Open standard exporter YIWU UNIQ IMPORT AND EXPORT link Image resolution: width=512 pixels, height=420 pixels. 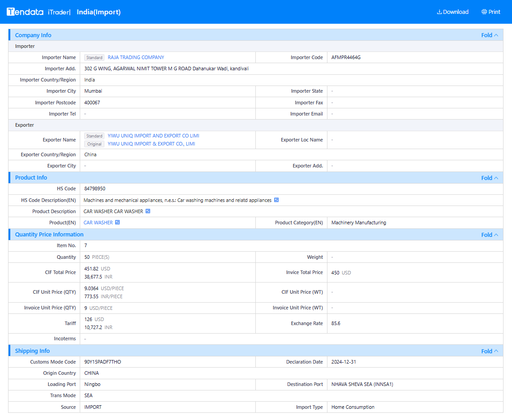click(x=154, y=136)
